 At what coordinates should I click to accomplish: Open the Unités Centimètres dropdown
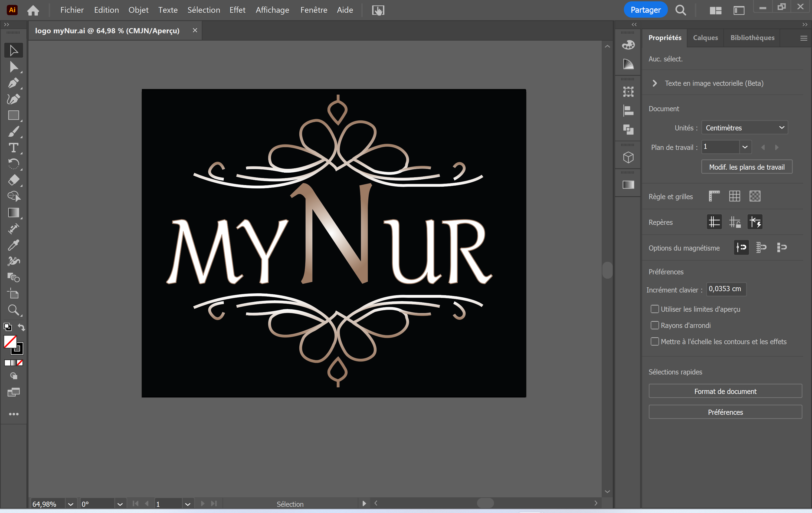[745, 128]
